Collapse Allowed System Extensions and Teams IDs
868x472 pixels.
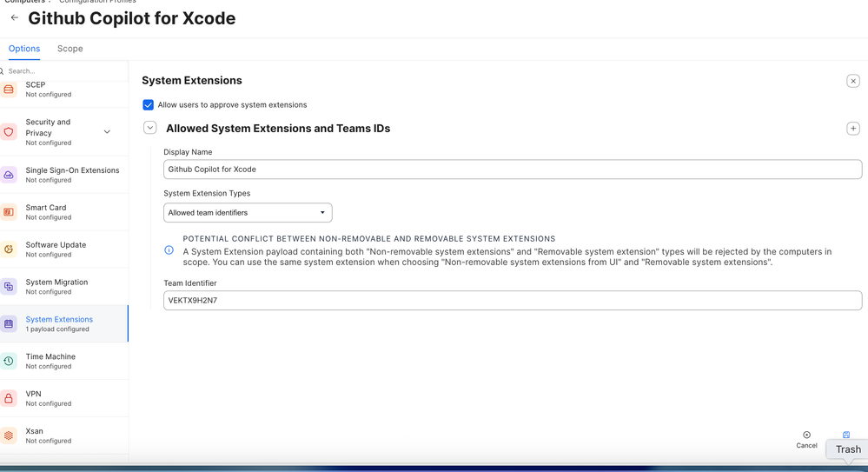pyautogui.click(x=150, y=128)
